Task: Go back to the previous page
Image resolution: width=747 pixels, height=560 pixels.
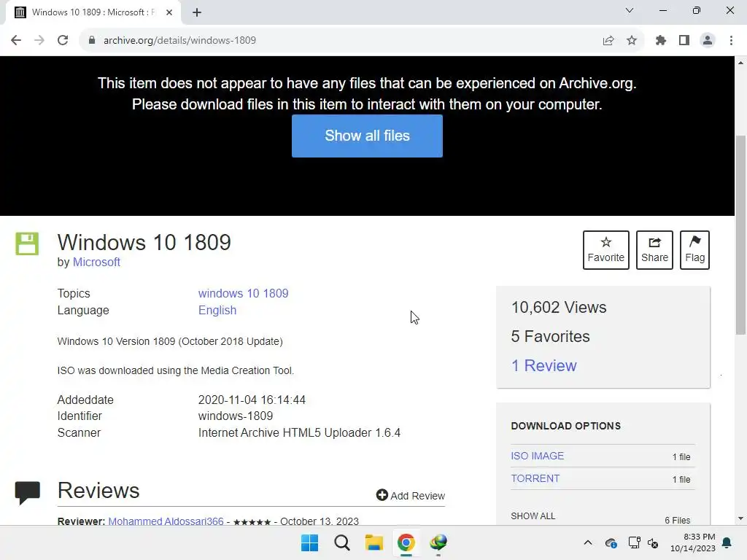Action: [x=16, y=41]
